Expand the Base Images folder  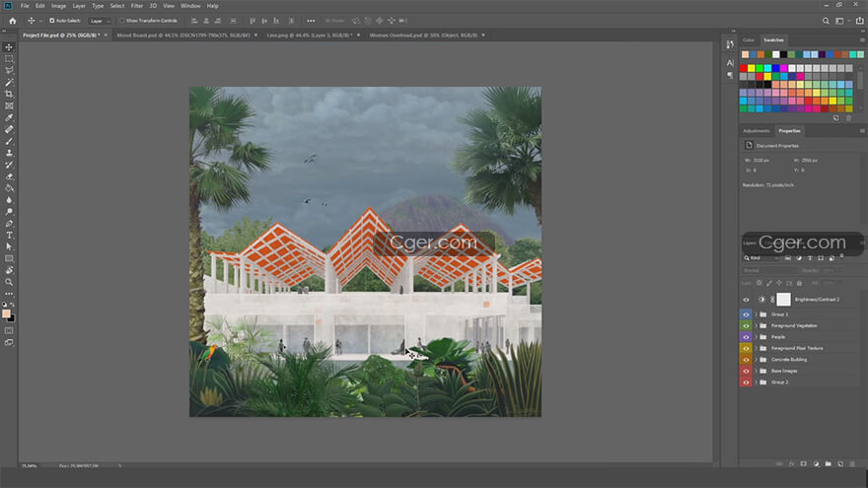[757, 372]
